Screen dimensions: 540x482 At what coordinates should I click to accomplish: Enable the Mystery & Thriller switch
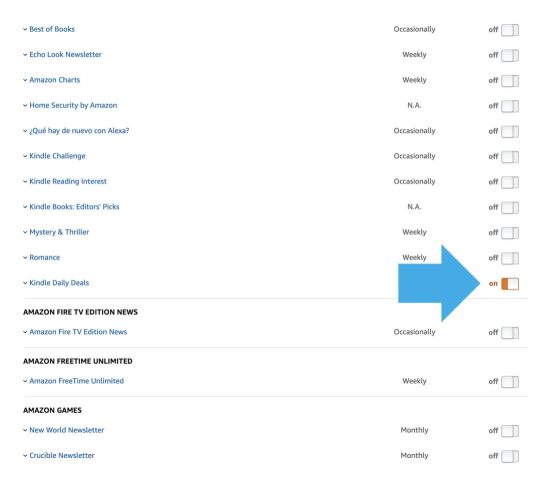coord(510,233)
